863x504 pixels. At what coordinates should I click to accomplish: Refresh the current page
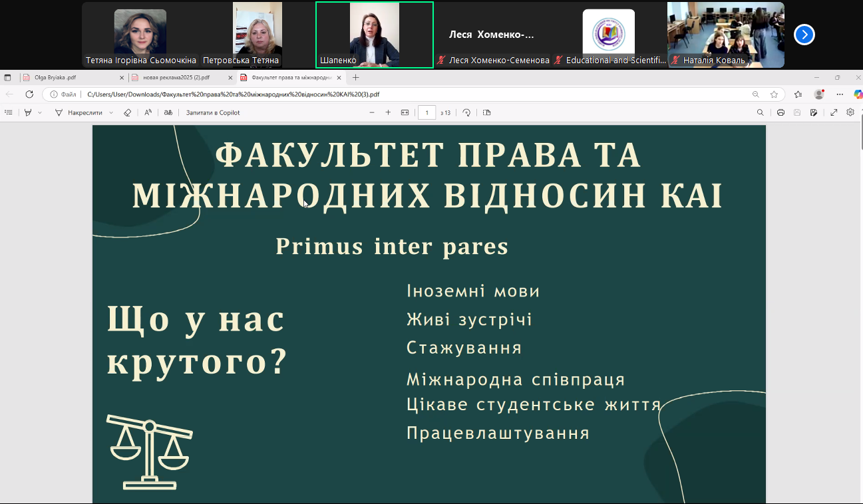(29, 94)
